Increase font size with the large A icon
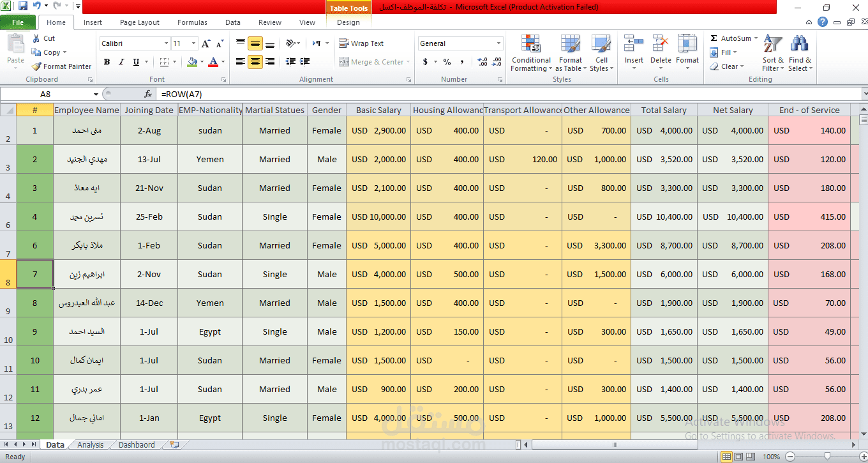The image size is (868, 463). (206, 43)
